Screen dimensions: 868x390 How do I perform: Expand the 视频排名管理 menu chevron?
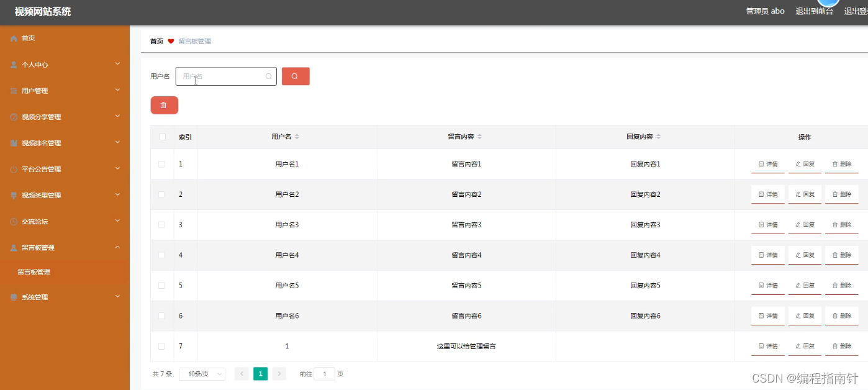point(117,142)
